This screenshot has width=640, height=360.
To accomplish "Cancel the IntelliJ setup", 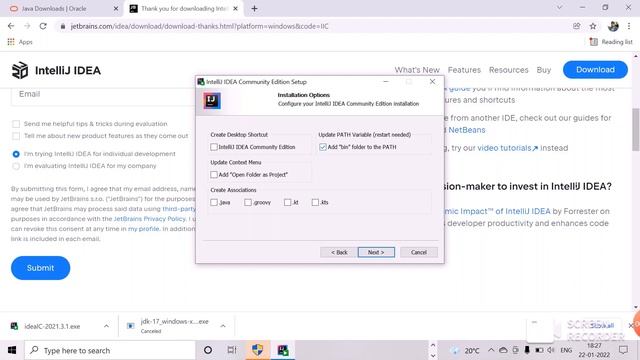I will pyautogui.click(x=419, y=252).
